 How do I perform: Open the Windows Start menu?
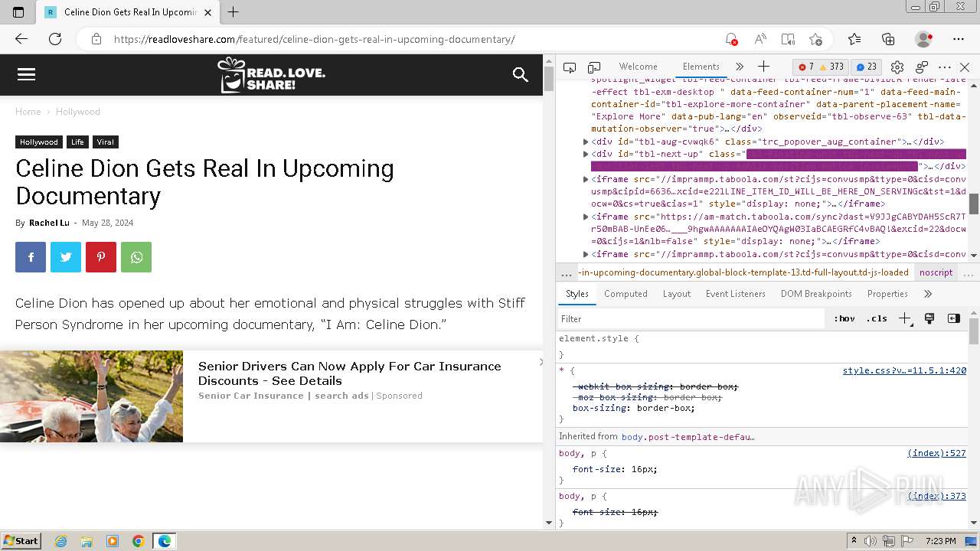pos(21,541)
